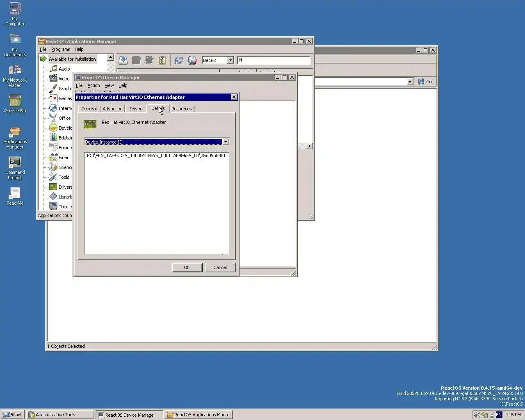This screenshot has width=525, height=420.
Task: Open the View menu in Device Manager
Action: point(109,85)
